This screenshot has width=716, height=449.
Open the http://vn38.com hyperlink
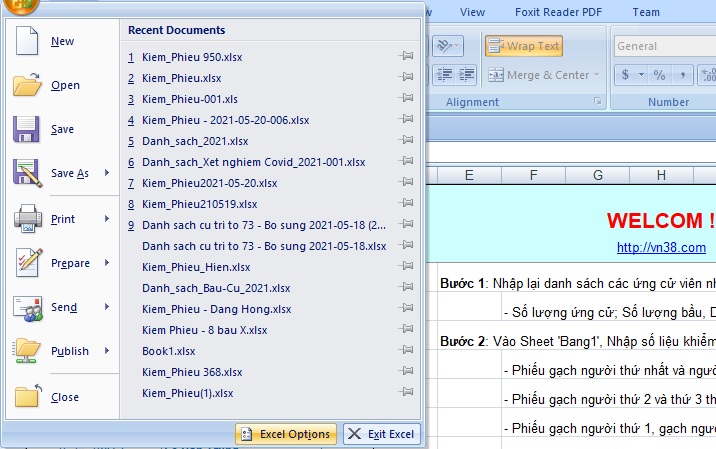coord(661,248)
